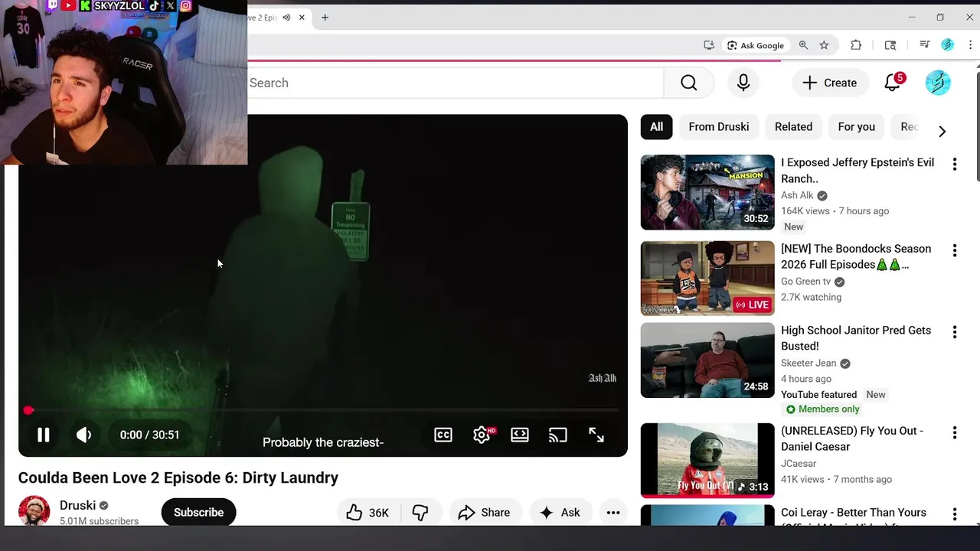Open the Fly You Out 3:13 thumbnail
The width and height of the screenshot is (980, 551).
point(707,460)
